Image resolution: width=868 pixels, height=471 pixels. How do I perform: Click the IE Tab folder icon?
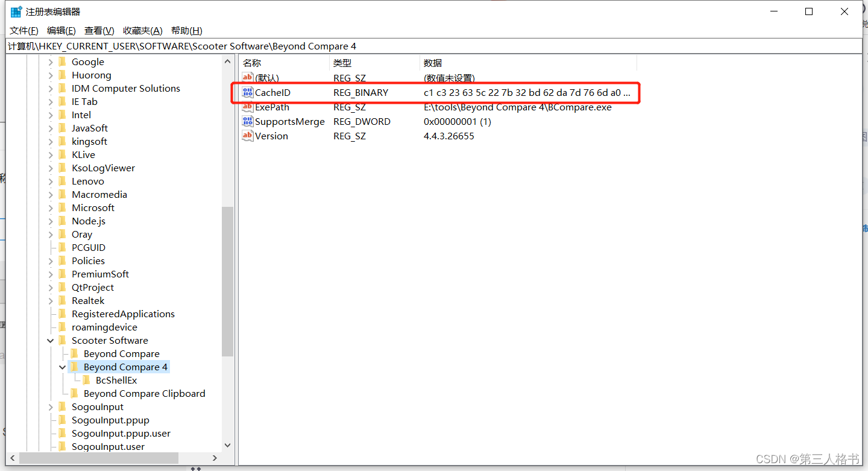point(63,101)
